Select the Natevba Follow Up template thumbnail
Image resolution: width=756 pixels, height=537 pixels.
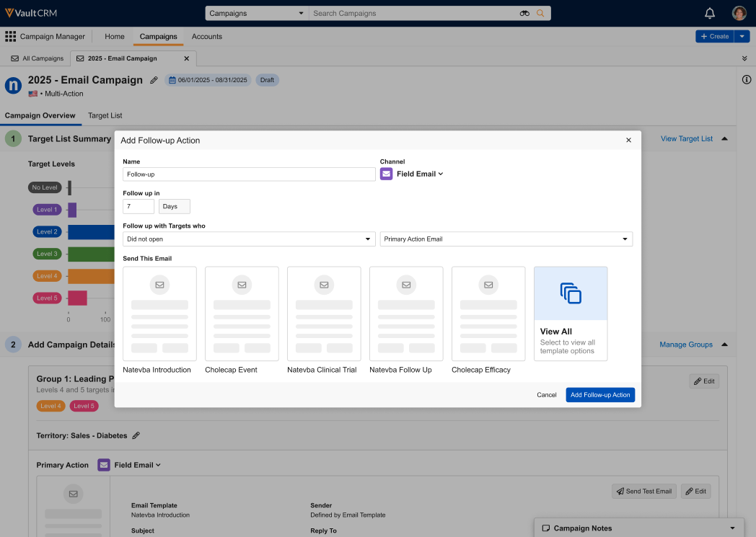pyautogui.click(x=406, y=314)
